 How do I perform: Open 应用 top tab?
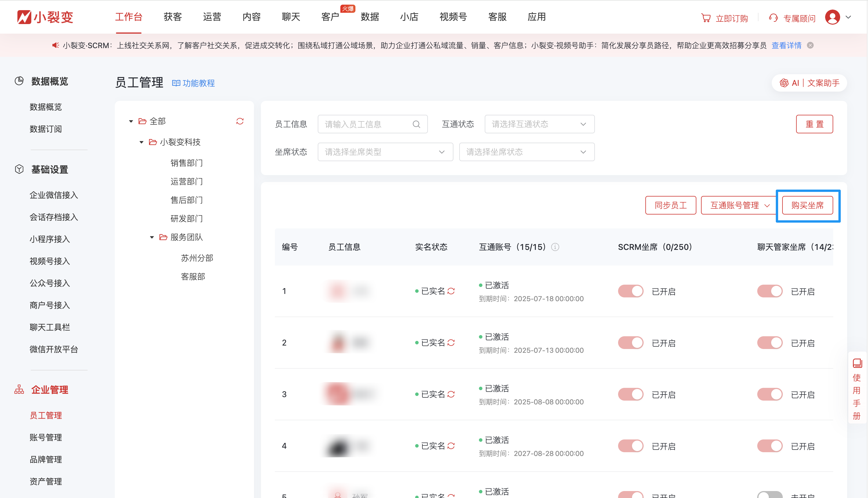[537, 17]
